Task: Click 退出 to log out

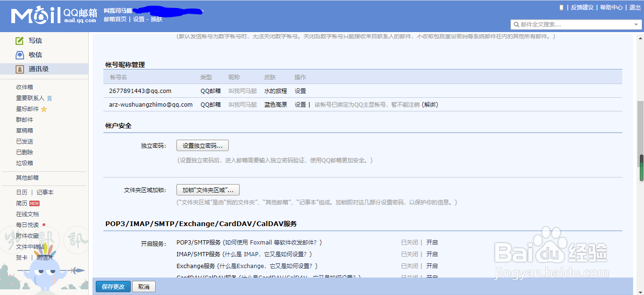Action: click(x=635, y=8)
